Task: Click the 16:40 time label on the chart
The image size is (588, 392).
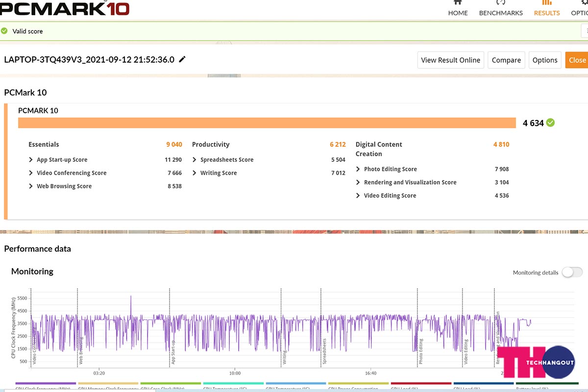Action: (x=370, y=373)
